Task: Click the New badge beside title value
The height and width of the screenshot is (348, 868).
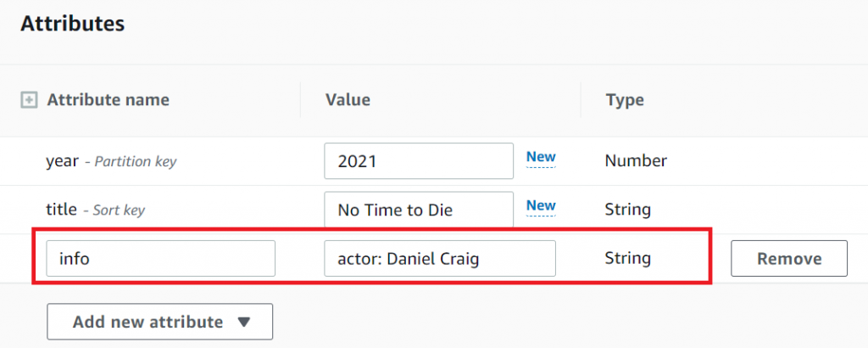Action: [x=541, y=205]
